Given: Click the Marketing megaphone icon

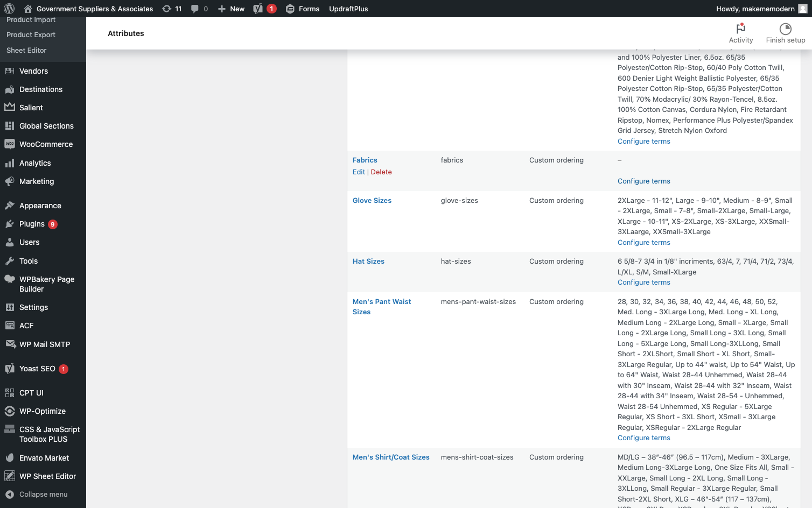Looking at the screenshot, I should 10,181.
